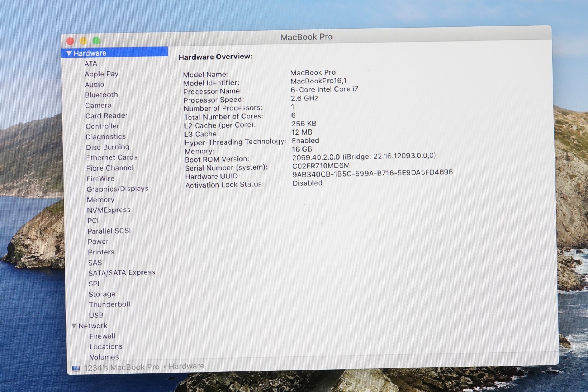
Task: Select the Power sidebar item
Action: pyautogui.click(x=98, y=242)
